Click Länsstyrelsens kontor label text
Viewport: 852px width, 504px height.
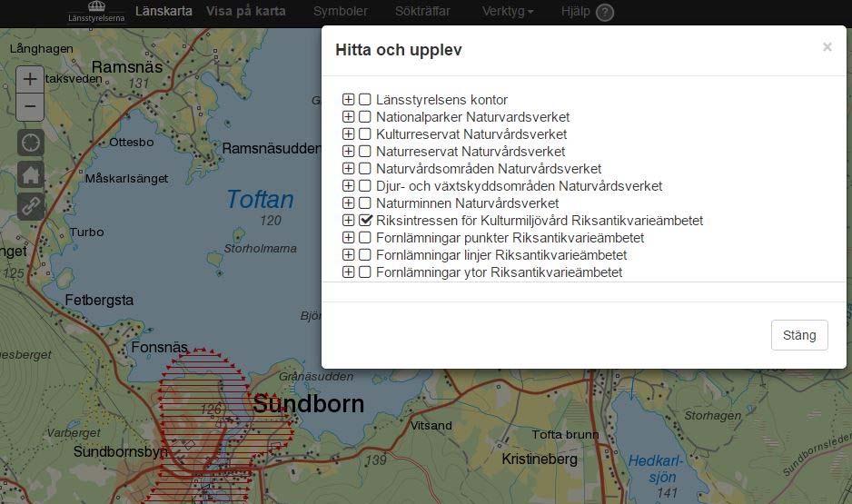click(x=441, y=100)
